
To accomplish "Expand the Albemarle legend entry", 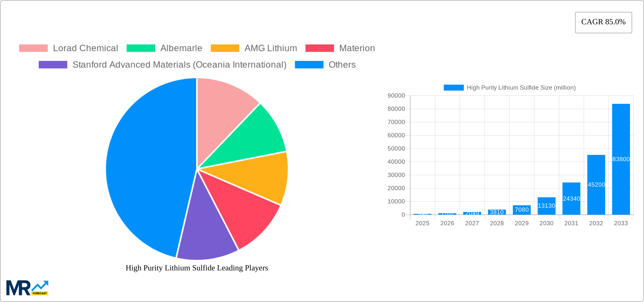I will click(181, 48).
